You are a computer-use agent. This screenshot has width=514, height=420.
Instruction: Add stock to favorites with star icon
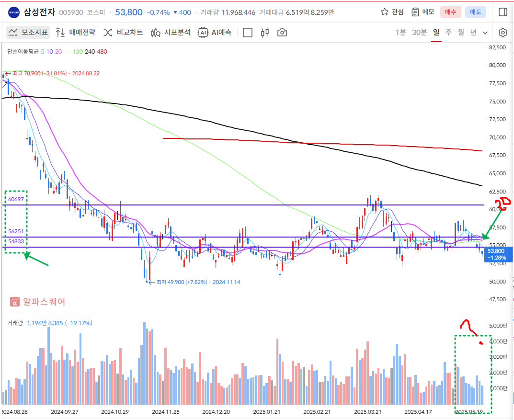pos(385,12)
